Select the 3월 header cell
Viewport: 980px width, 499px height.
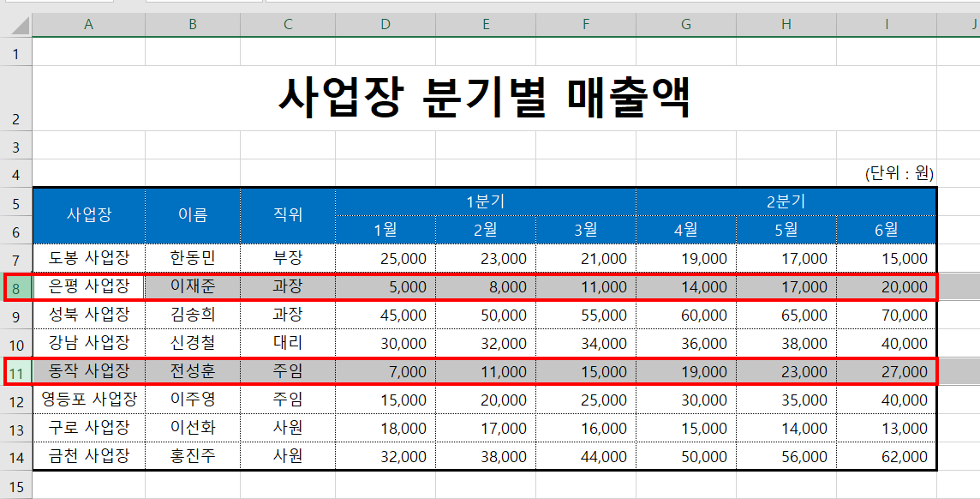point(586,230)
